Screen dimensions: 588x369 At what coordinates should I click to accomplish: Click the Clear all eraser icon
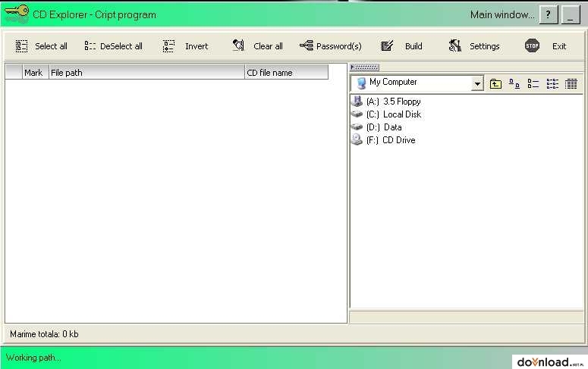pyautogui.click(x=238, y=45)
